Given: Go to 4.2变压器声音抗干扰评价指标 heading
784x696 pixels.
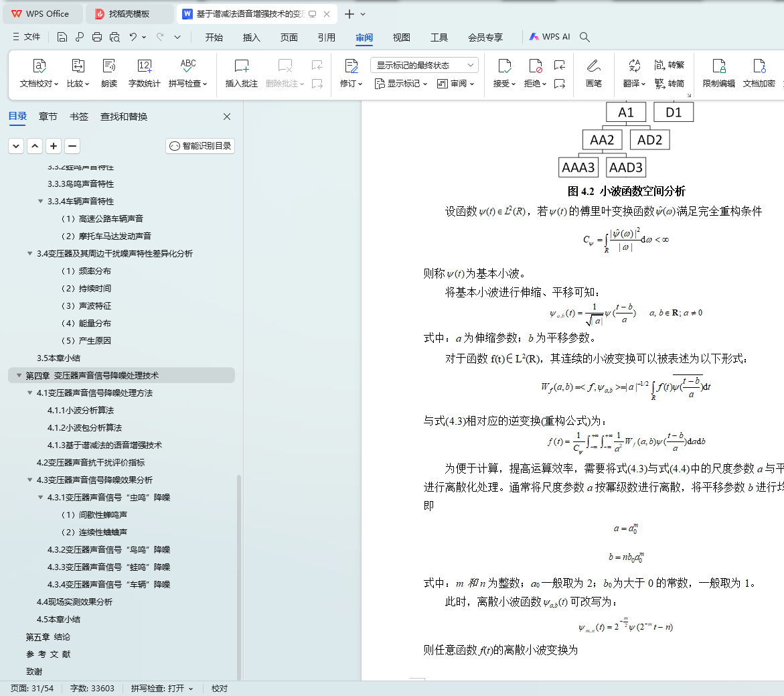Looking at the screenshot, I should tap(90, 462).
